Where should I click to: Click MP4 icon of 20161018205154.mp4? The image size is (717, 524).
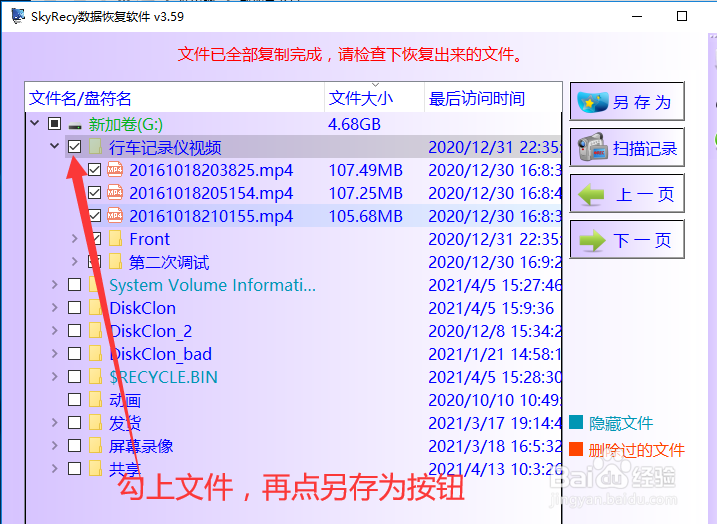[115, 192]
